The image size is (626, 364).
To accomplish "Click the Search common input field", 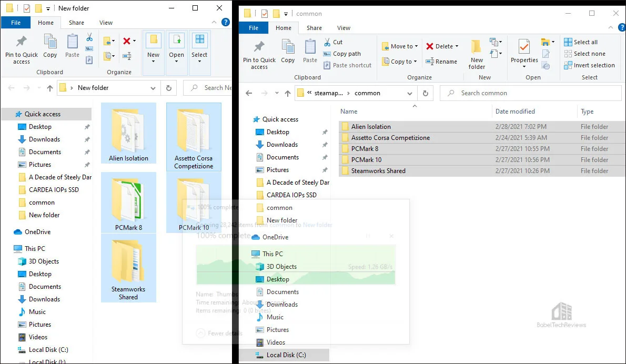I will (x=531, y=93).
